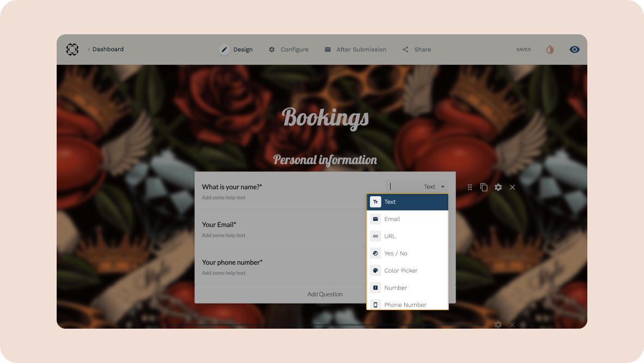Screen dimensions: 644x363
Task: Toggle the preview eye icon
Action: coord(575,50)
